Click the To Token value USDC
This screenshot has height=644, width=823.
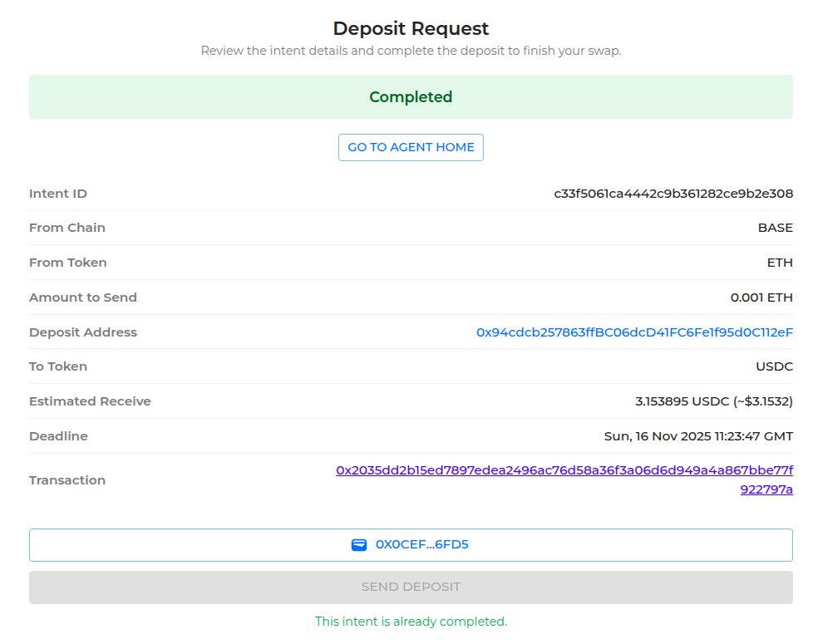(x=774, y=366)
